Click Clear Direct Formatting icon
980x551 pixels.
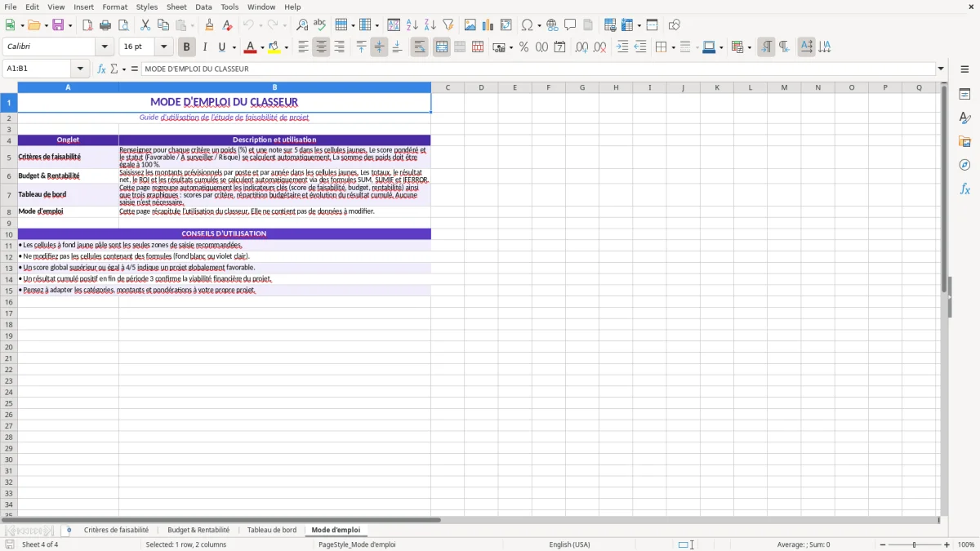tap(228, 25)
